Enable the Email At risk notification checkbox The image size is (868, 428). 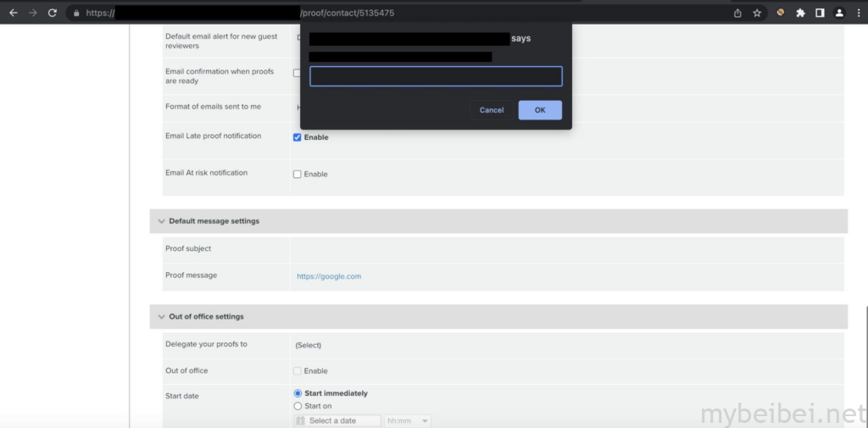[x=298, y=174]
